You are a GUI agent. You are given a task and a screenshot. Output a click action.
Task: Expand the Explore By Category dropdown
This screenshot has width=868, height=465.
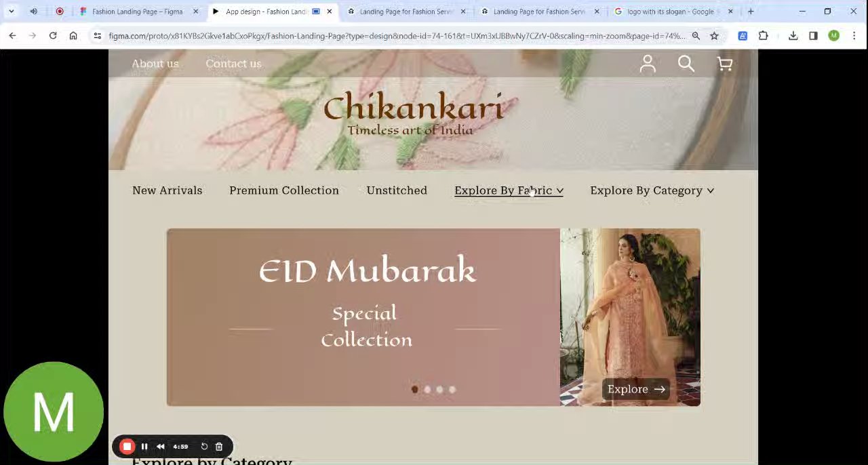(652, 190)
